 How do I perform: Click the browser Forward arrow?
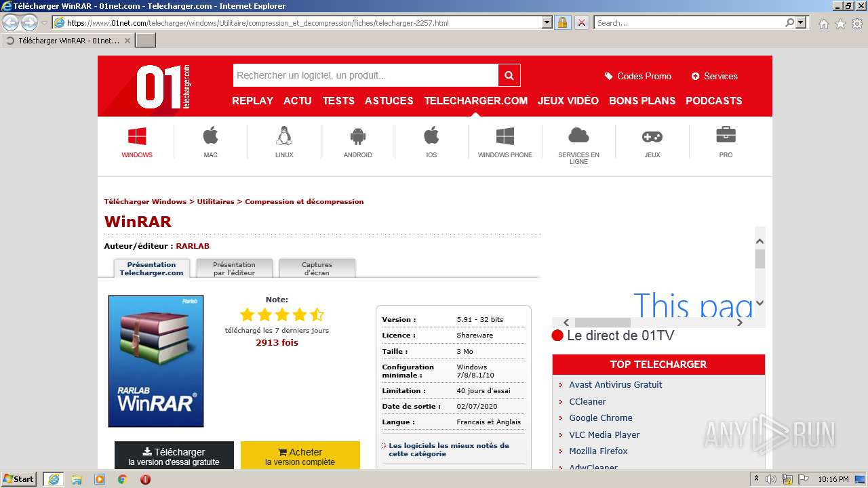point(29,22)
